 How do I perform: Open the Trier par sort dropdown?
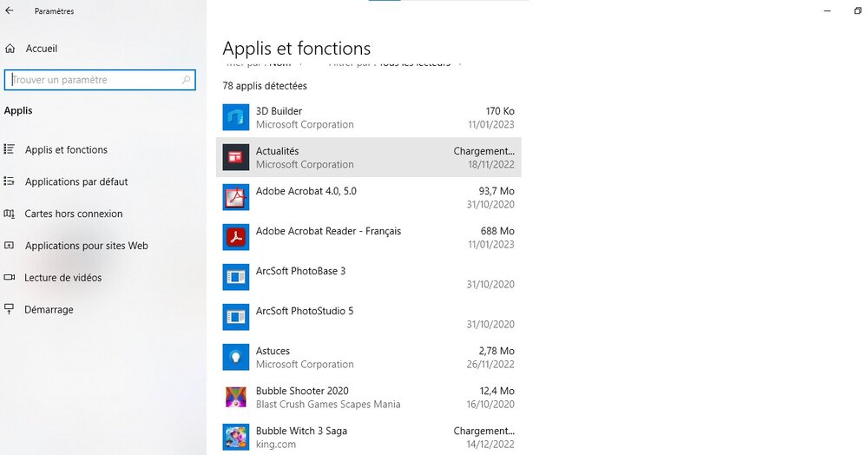[260, 63]
